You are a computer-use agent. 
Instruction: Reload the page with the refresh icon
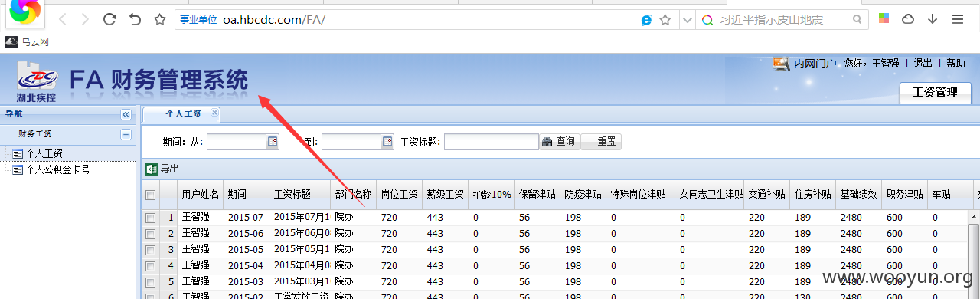[109, 19]
